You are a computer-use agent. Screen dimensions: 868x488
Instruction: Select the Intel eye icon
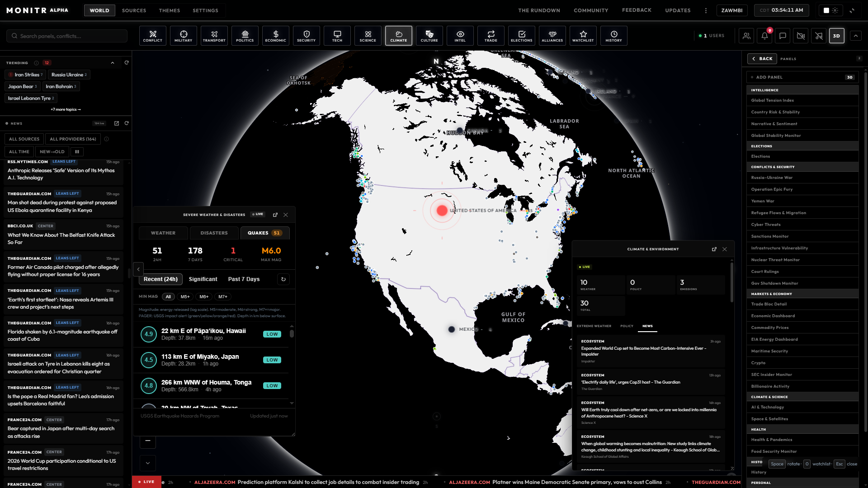coord(460,36)
